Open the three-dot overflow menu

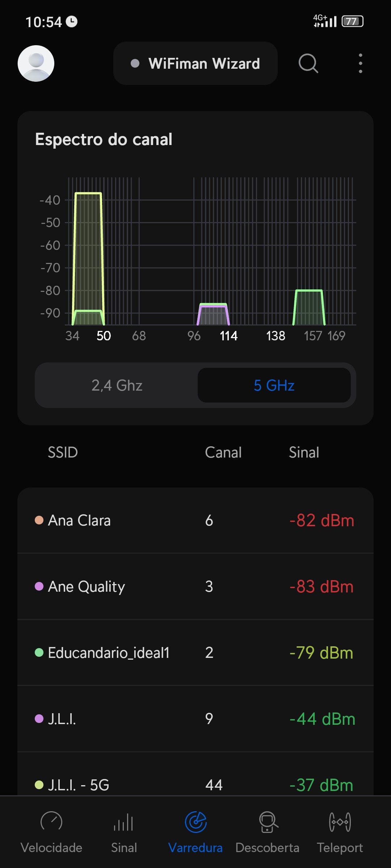click(x=360, y=63)
